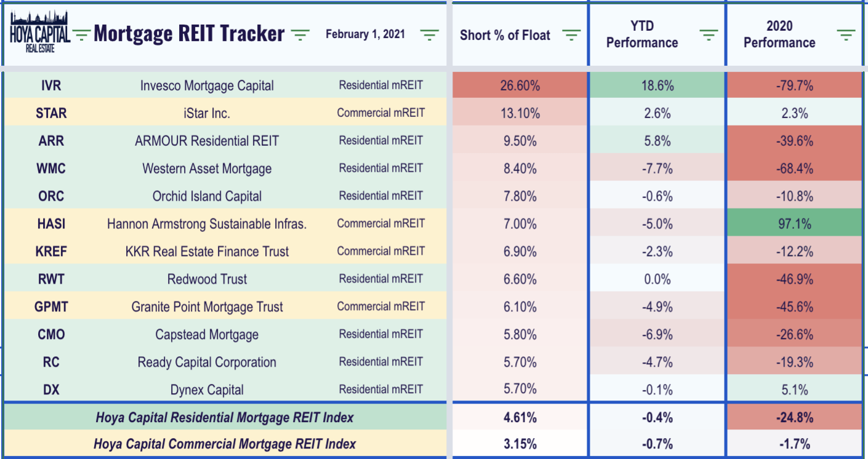The image size is (868, 459).
Task: Click the Hoya Capital Real Estate logo
Action: click(40, 33)
